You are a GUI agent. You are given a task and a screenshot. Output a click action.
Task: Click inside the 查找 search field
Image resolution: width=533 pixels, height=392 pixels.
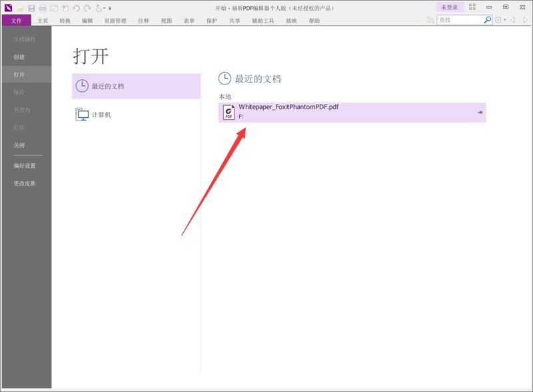(x=460, y=20)
